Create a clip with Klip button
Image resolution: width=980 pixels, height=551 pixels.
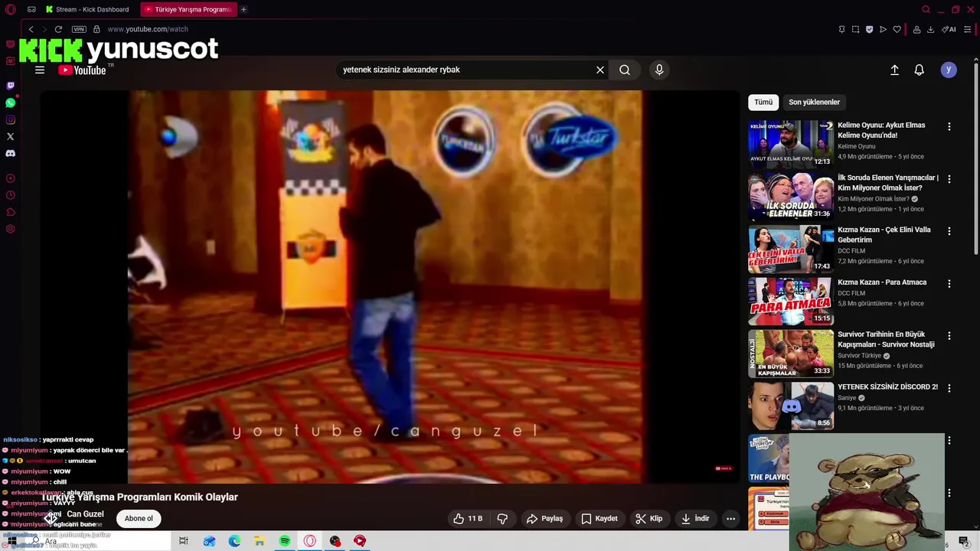pyautogui.click(x=649, y=518)
